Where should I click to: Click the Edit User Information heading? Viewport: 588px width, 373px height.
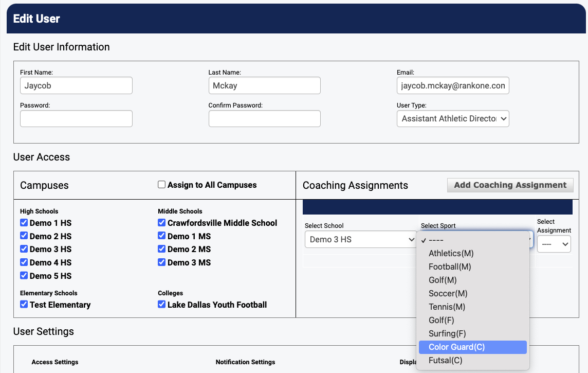click(62, 47)
